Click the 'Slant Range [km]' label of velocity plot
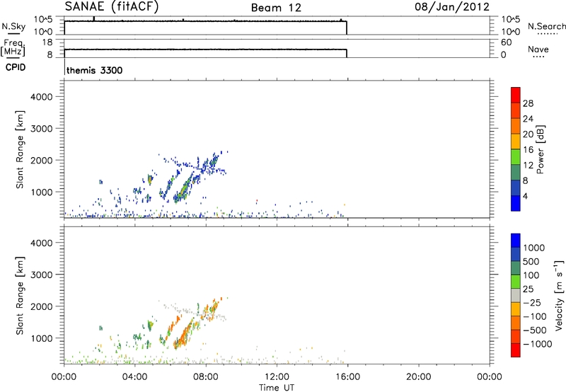Viewport: 566px width, 392px height. 20,296
